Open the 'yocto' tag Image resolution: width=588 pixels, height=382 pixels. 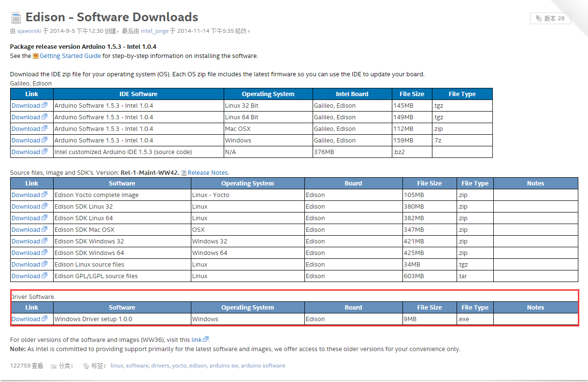[x=179, y=366]
